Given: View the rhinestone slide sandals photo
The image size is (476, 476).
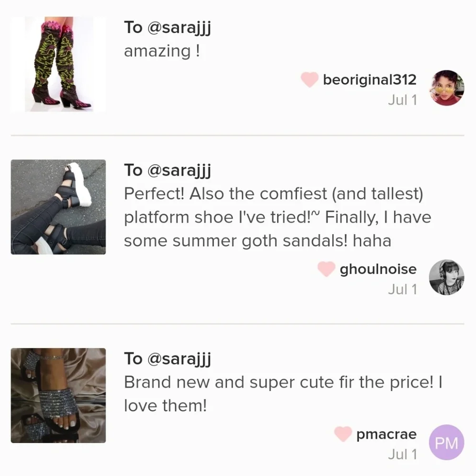Looking at the screenshot, I should (x=58, y=396).
